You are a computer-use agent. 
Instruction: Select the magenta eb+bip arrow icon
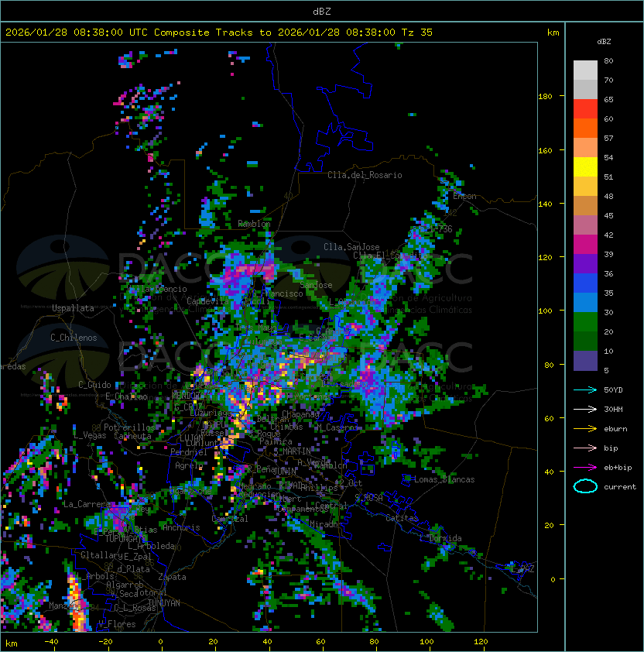click(x=585, y=467)
